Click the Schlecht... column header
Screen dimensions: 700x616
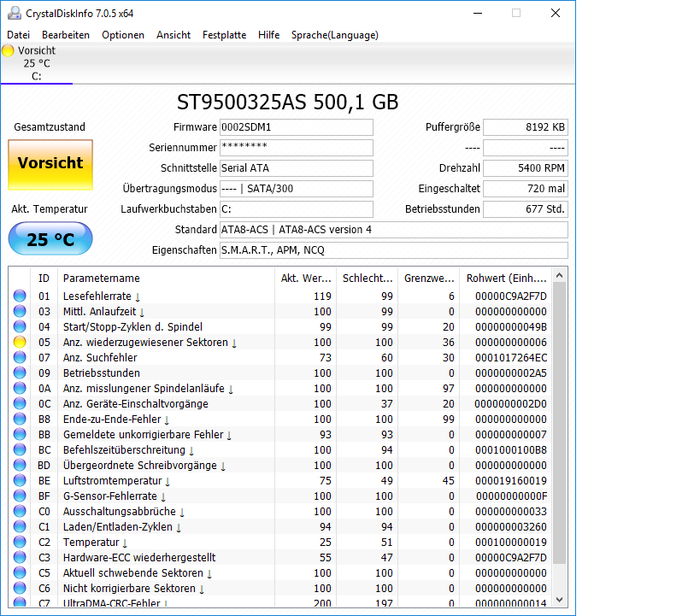(368, 278)
